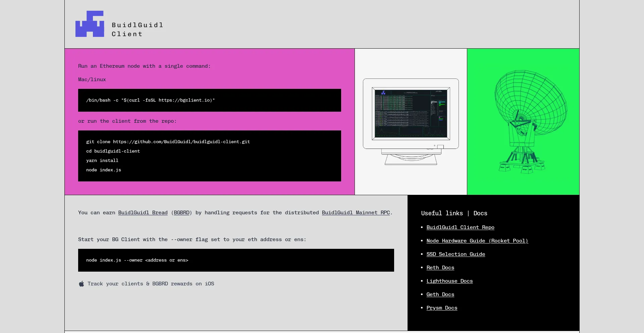
Task: Click 'Track your clients & BGBRD rewards on iOS'
Action: pyautogui.click(x=151, y=284)
